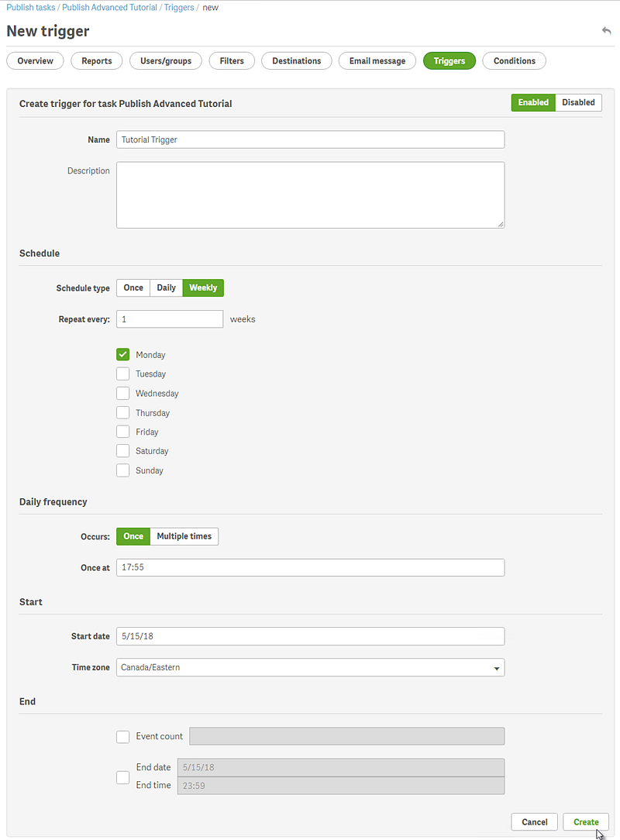The image size is (620, 840).
Task: Open the Time zone dropdown
Action: coord(496,667)
